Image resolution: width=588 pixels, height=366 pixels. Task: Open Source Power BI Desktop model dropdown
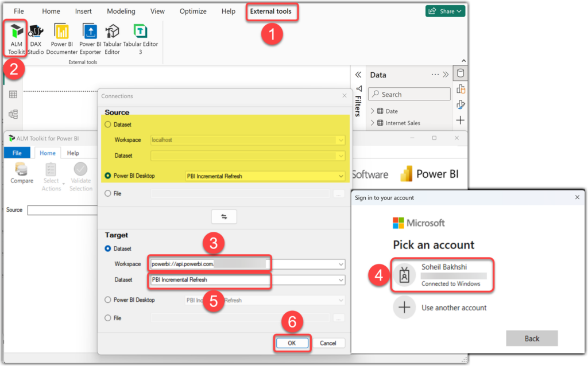(341, 176)
